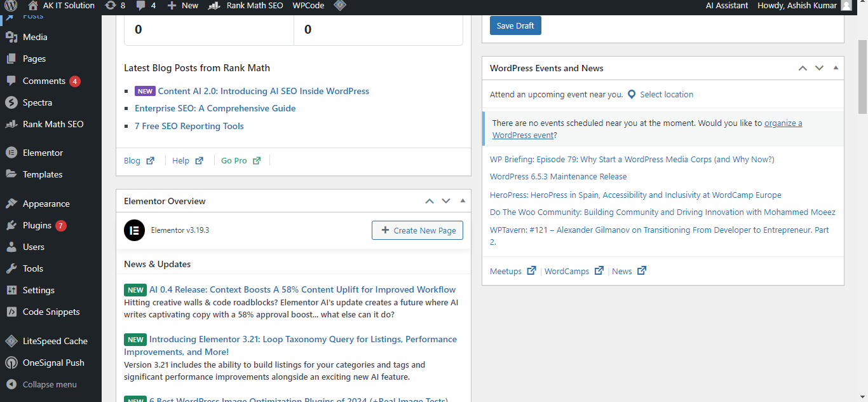Open the updates icon showing 8
The width and height of the screenshot is (868, 402).
coord(114,5)
